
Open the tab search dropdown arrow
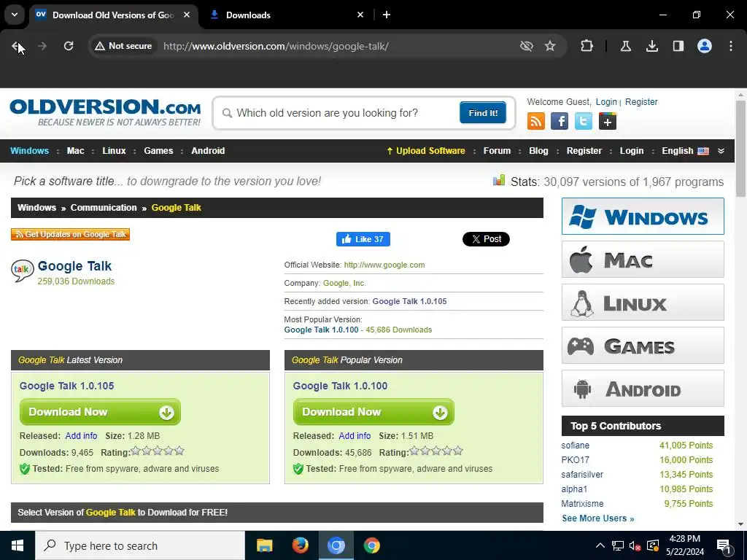[x=15, y=15]
